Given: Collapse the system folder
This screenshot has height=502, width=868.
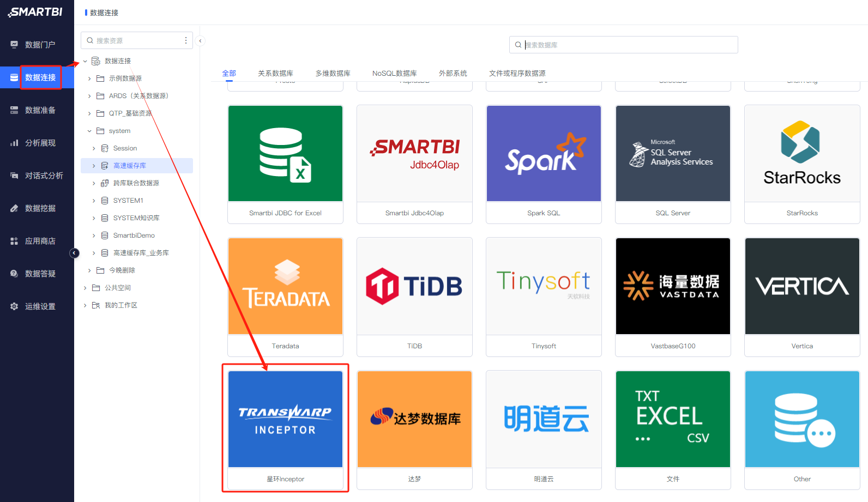Looking at the screenshot, I should (89, 131).
